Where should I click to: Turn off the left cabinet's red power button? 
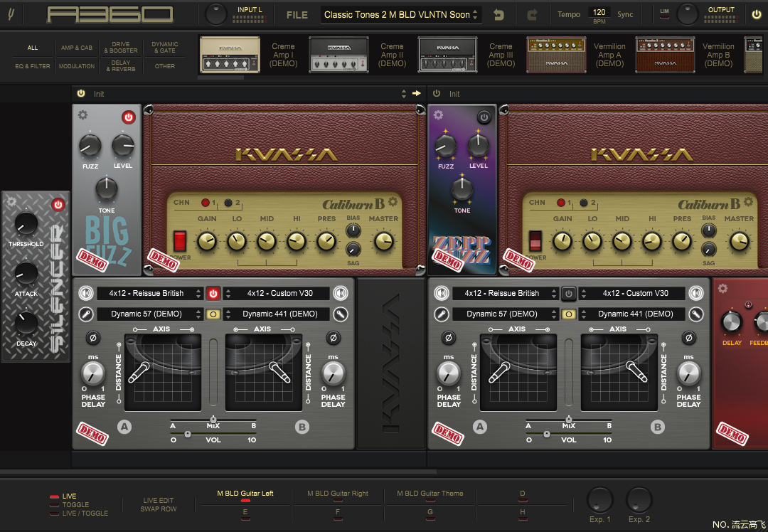[213, 293]
